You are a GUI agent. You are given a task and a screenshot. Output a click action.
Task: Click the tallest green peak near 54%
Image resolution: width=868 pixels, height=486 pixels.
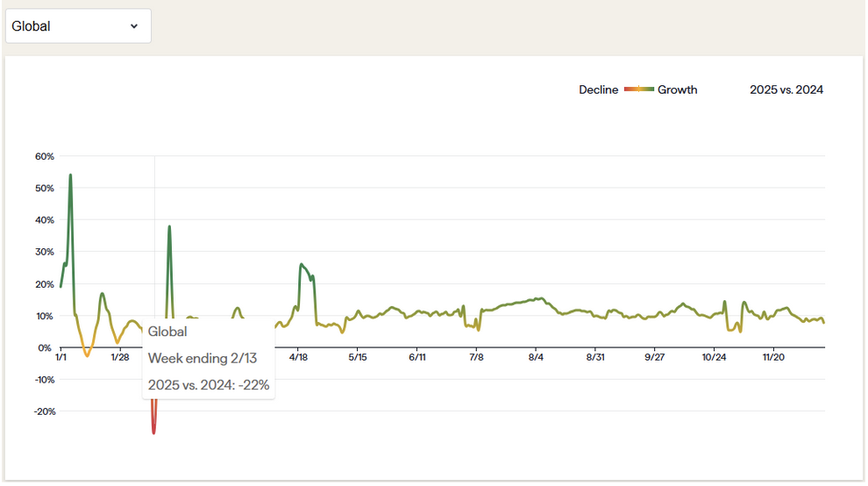[70, 175]
